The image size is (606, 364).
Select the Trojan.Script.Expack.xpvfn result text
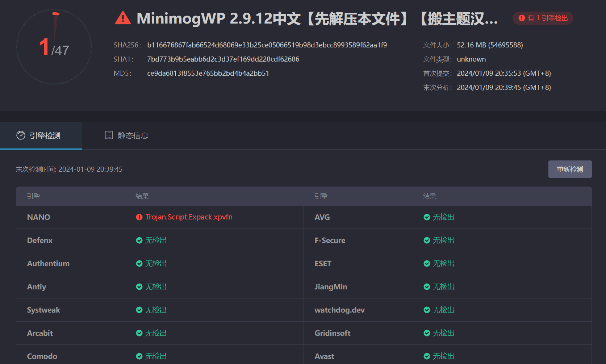tap(189, 217)
